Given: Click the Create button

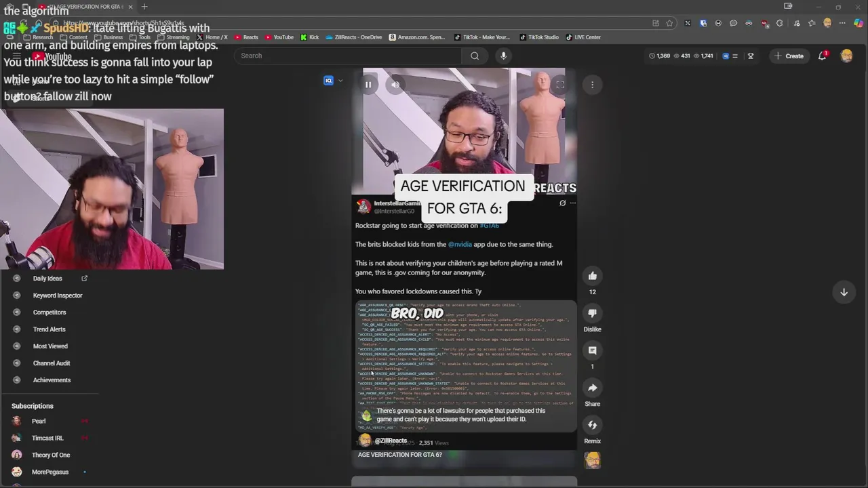Looking at the screenshot, I should [789, 56].
